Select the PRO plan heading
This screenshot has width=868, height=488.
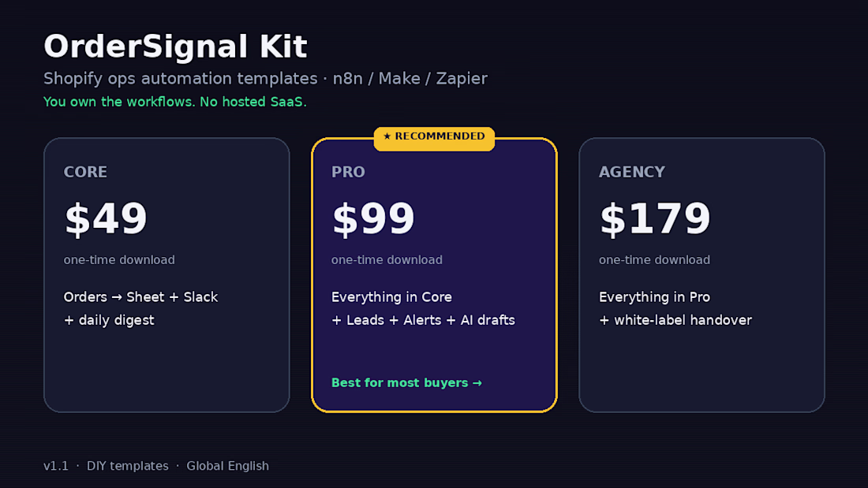348,172
